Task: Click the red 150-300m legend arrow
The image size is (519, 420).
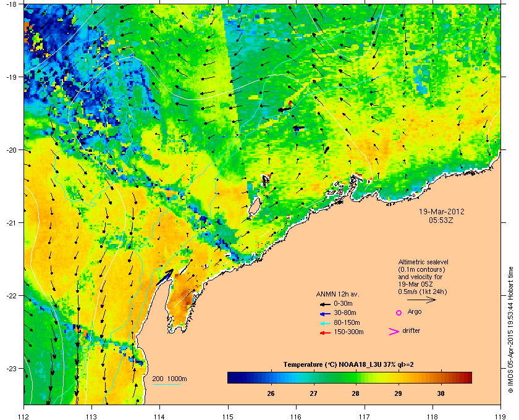Action: (x=325, y=333)
